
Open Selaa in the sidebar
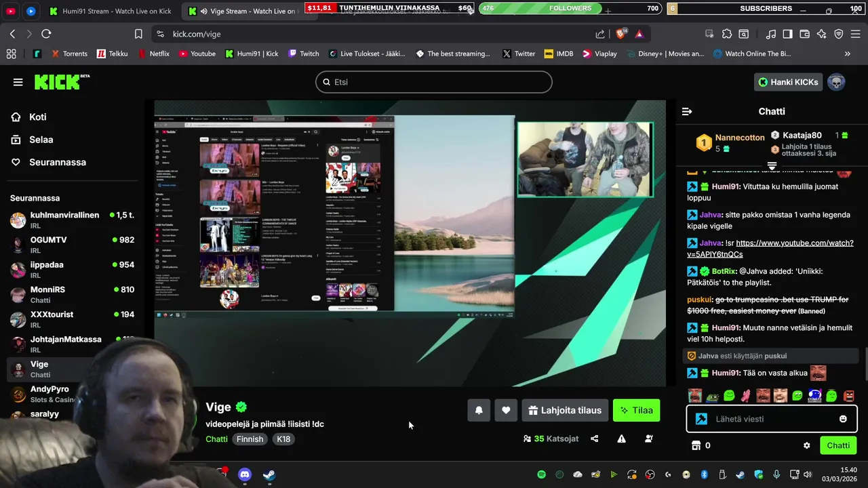(32, 140)
